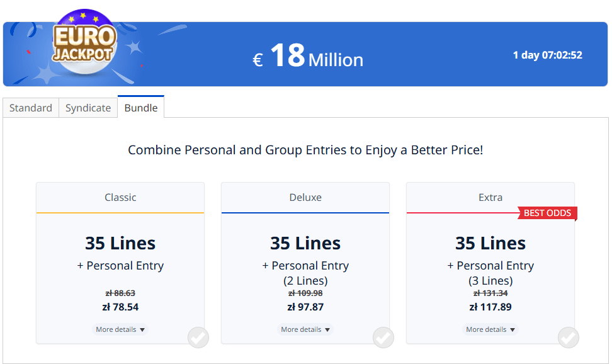
Task: Expand More details under Extra
Action: point(490,329)
